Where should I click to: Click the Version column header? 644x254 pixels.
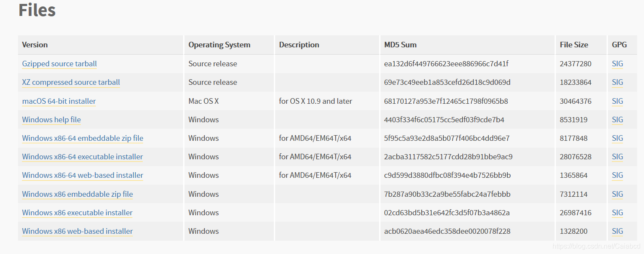(35, 45)
